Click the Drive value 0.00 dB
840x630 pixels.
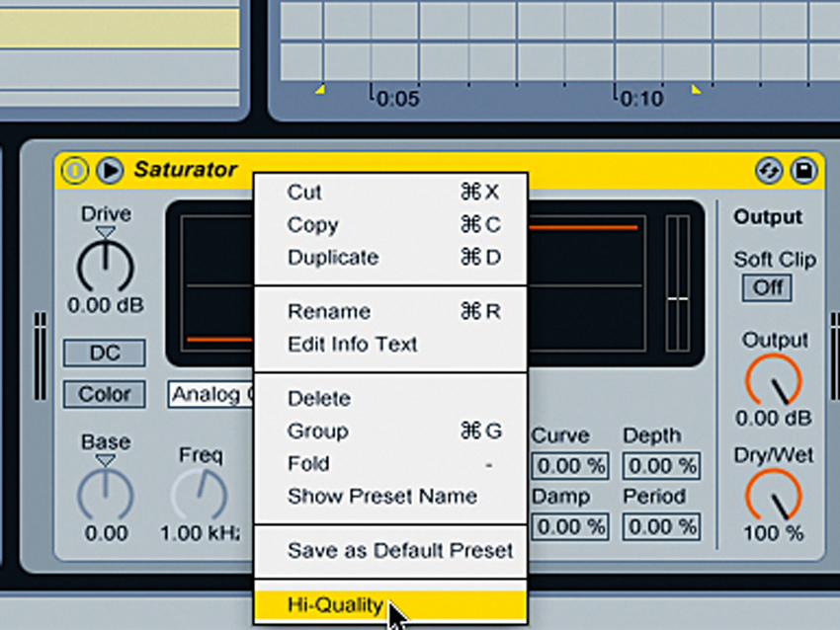tap(106, 306)
